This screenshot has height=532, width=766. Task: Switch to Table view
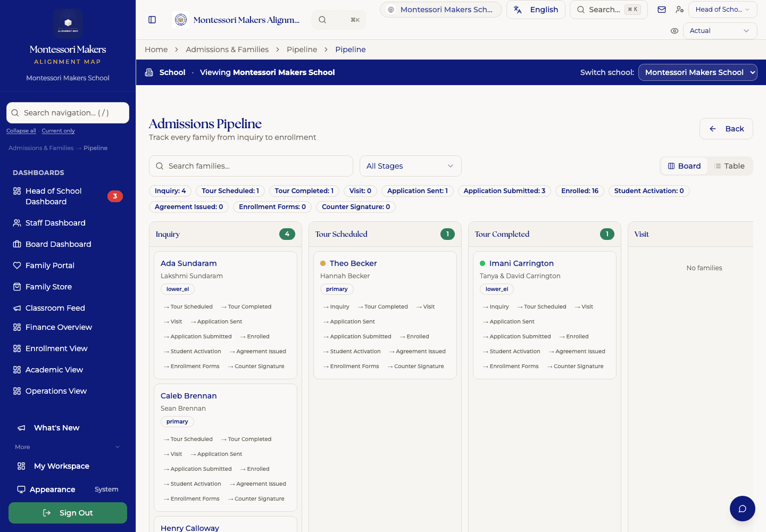(729, 166)
